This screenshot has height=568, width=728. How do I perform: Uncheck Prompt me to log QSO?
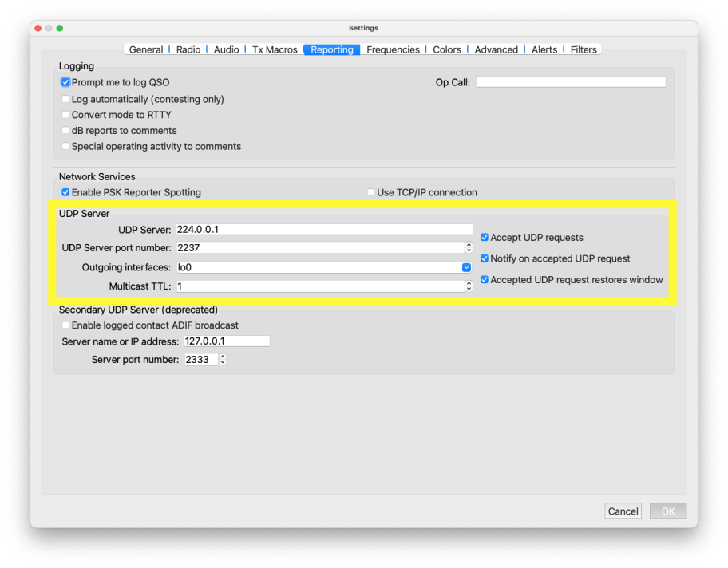coord(65,82)
